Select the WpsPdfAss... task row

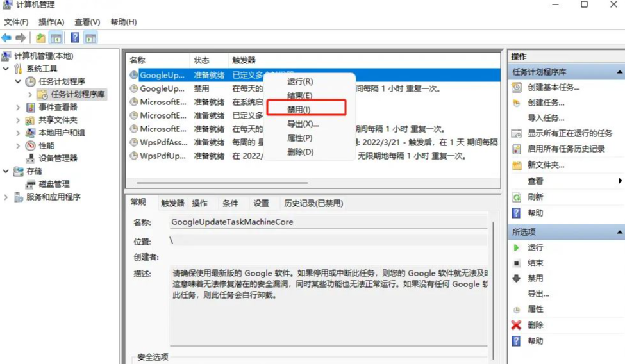tap(313, 142)
